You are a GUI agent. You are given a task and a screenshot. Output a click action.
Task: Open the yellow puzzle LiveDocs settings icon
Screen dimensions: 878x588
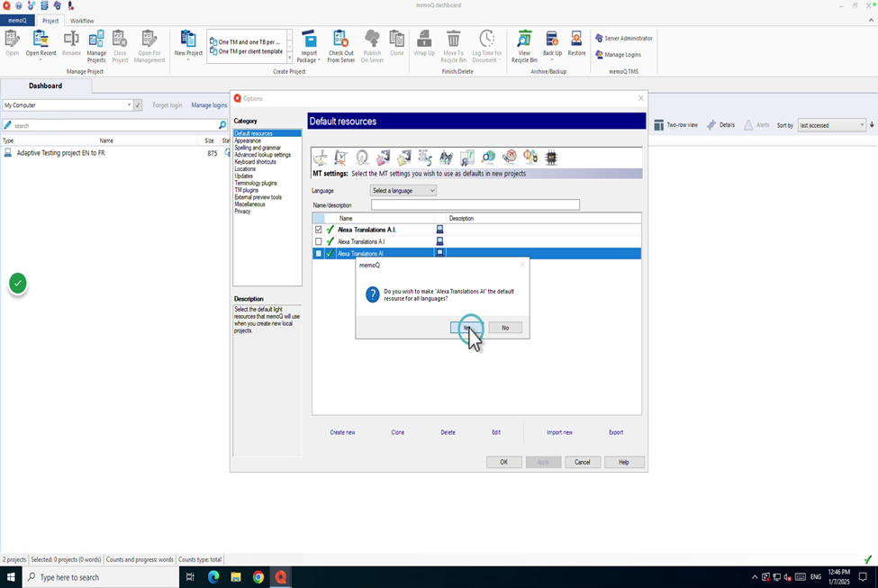coord(404,158)
